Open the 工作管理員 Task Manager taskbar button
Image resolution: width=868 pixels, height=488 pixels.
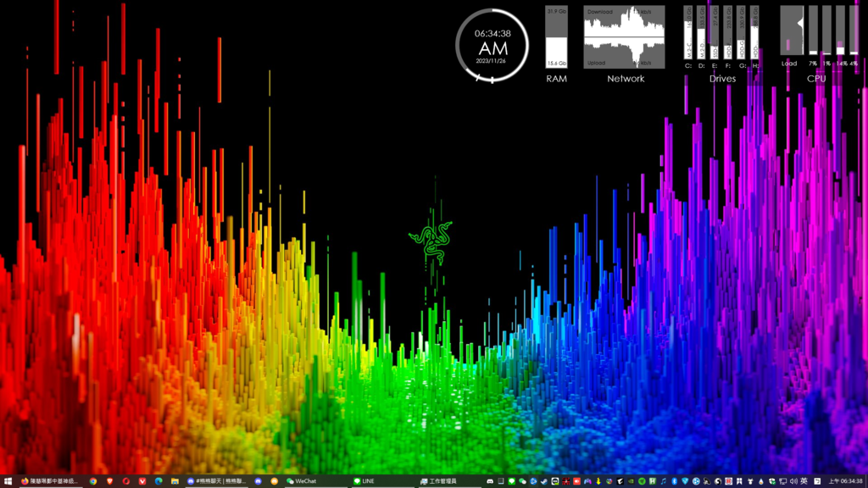(x=449, y=481)
